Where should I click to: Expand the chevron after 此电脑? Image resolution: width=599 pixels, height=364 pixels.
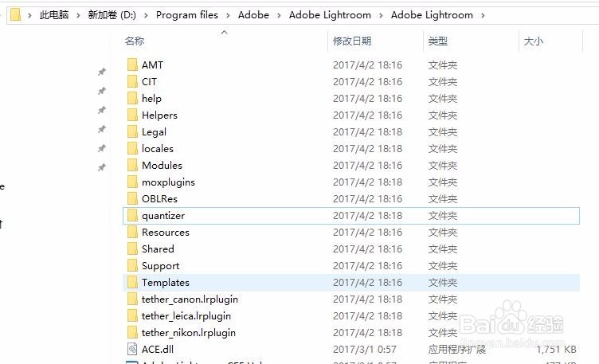coord(78,15)
